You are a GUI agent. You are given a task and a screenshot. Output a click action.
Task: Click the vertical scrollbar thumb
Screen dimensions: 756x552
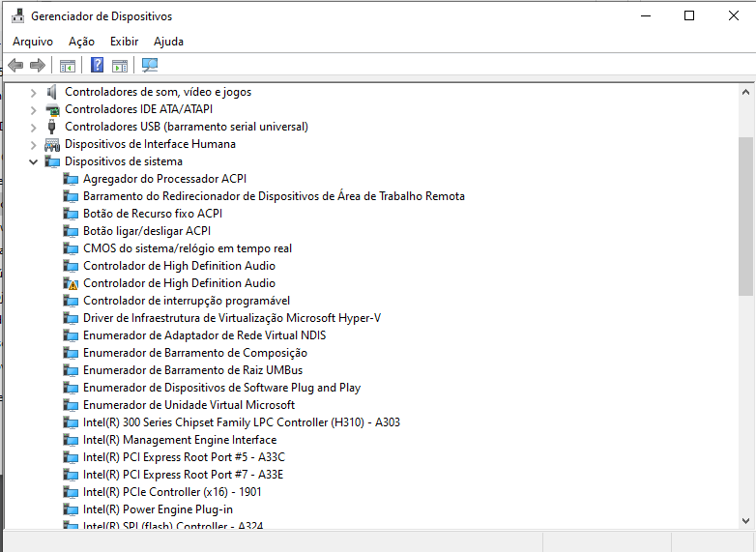tap(746, 217)
